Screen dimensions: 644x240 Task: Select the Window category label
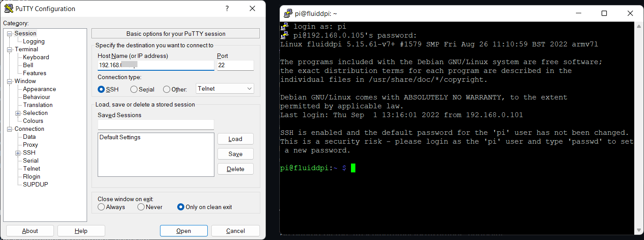click(25, 81)
